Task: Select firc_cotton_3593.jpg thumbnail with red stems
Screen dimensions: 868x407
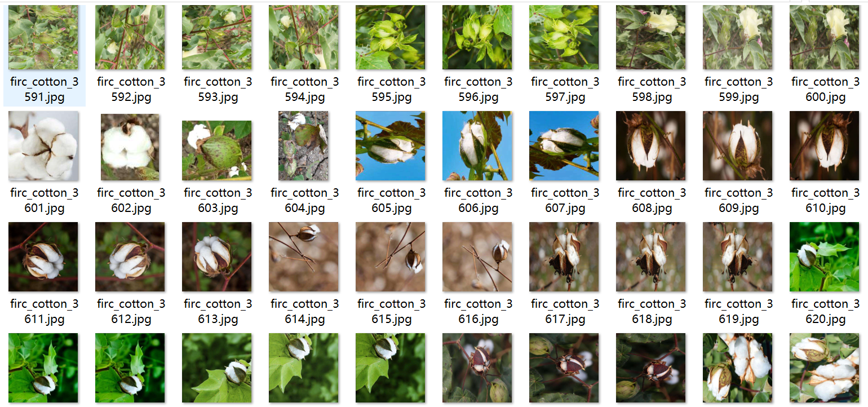Action: [217, 37]
